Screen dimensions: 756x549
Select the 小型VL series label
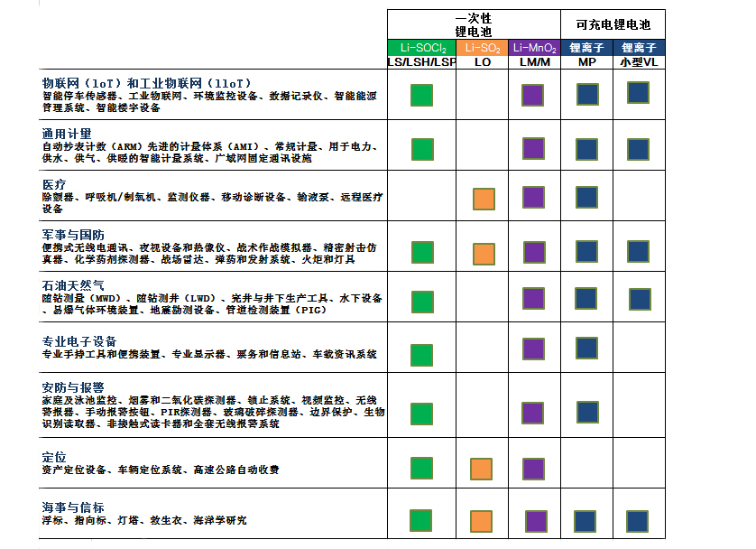click(x=639, y=62)
